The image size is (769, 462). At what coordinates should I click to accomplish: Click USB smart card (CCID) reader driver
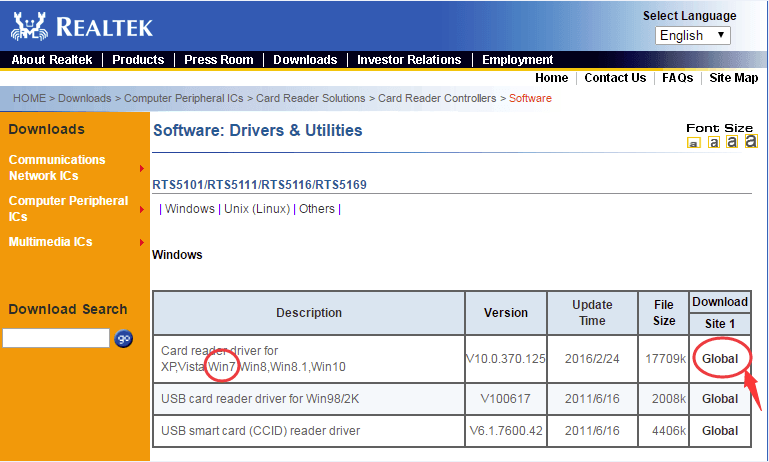(260, 431)
